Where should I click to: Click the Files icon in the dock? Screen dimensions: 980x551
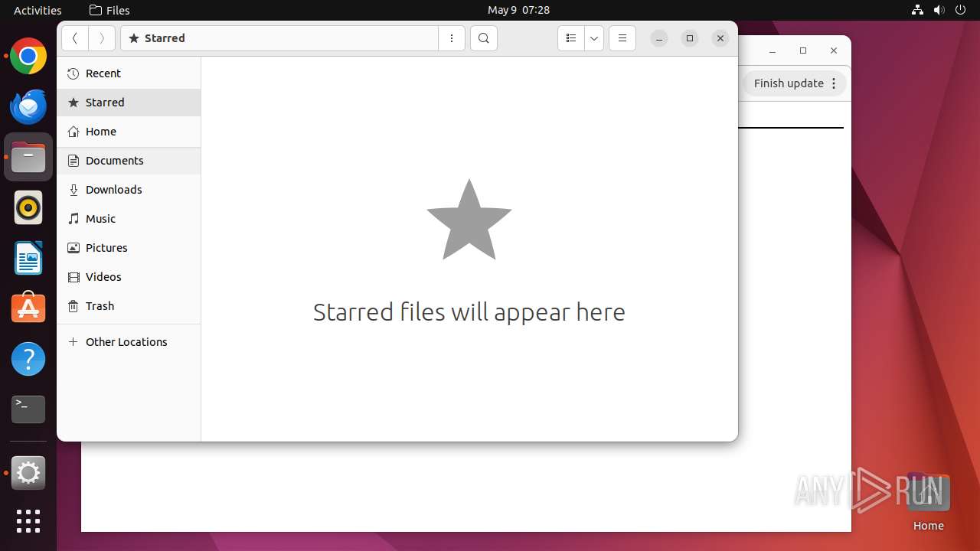click(x=28, y=157)
